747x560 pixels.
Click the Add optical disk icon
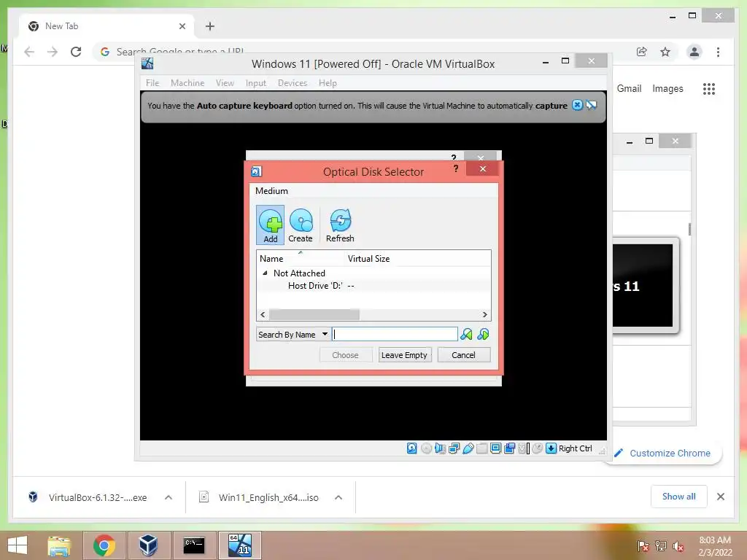point(270,225)
